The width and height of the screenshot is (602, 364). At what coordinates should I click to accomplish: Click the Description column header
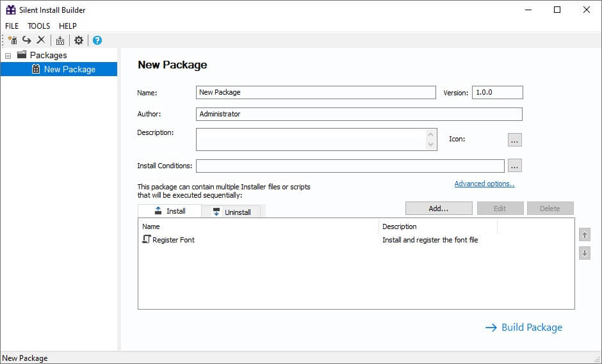[437, 226]
